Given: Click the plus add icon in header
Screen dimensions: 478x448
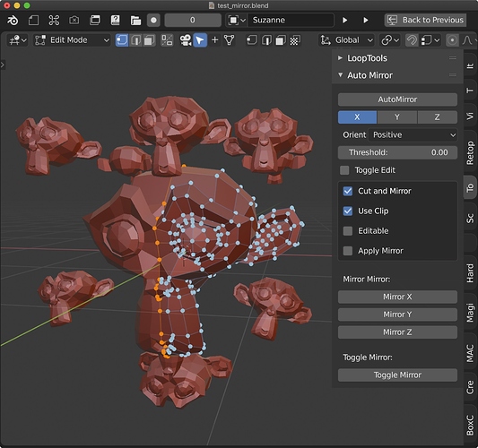Looking at the screenshot, I should click(214, 40).
